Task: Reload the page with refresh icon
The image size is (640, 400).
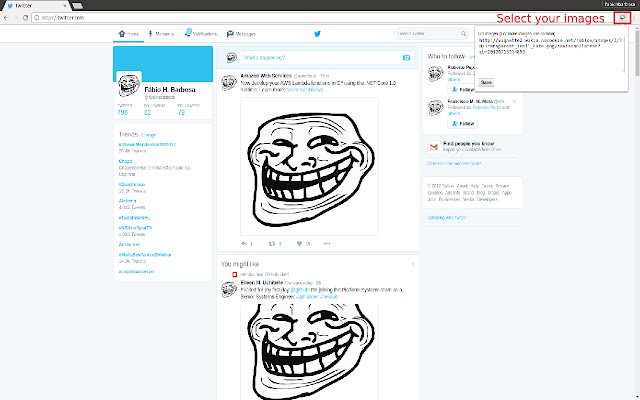Action: [25, 18]
